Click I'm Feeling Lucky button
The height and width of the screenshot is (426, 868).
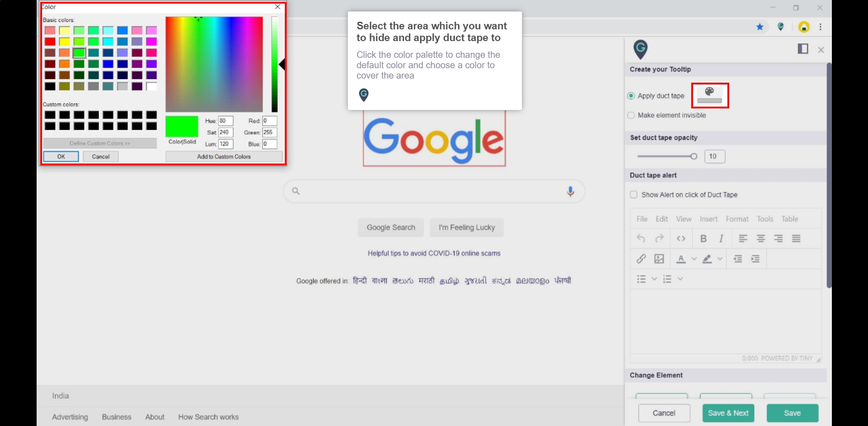click(x=467, y=228)
